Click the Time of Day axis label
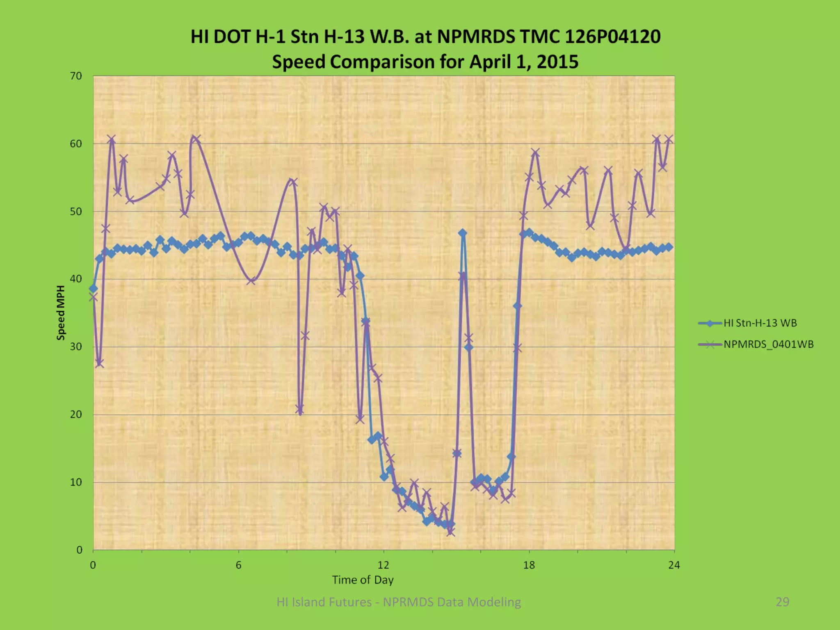This screenshot has height=630, width=840. click(363, 580)
